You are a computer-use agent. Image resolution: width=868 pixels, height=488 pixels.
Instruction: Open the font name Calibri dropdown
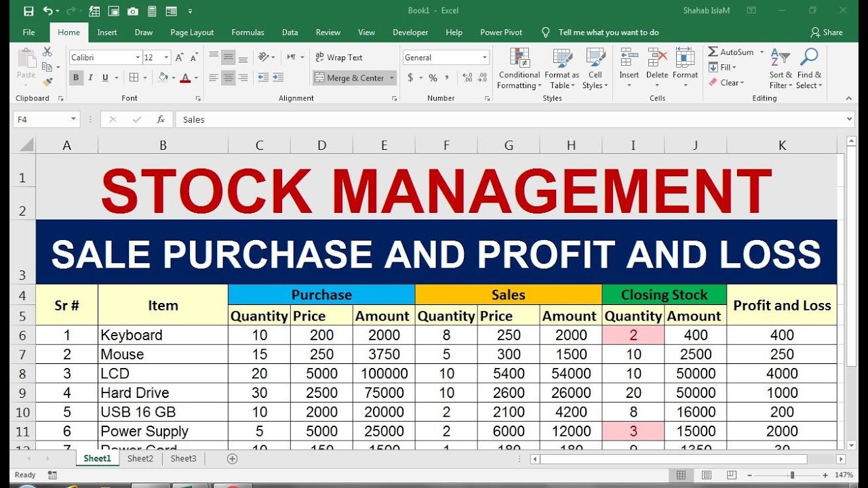138,58
